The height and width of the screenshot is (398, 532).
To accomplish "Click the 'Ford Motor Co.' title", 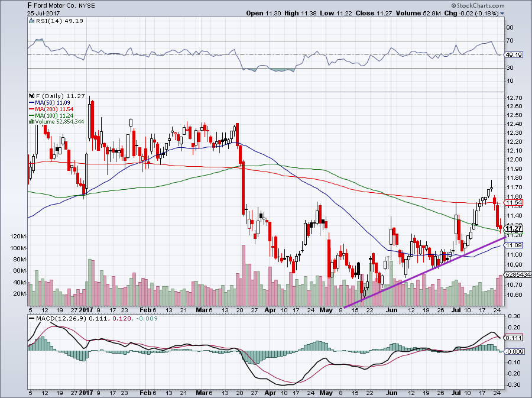I will [54, 5].
